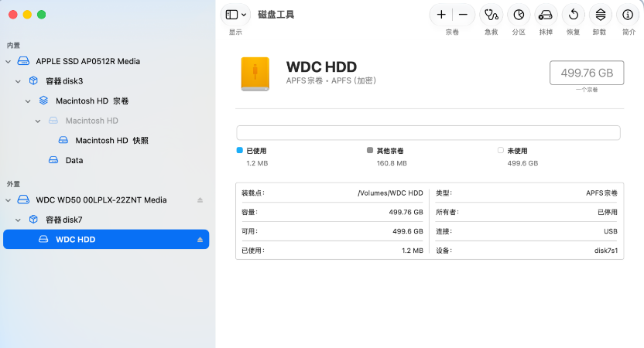Click the Macintosh HD 快照 drive icon

pyautogui.click(x=63, y=140)
